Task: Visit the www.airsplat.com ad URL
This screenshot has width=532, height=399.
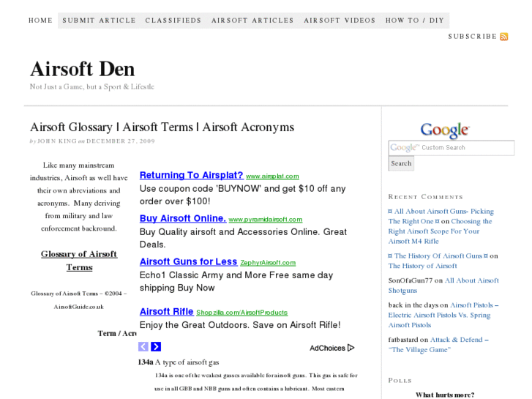Action: pyautogui.click(x=272, y=176)
